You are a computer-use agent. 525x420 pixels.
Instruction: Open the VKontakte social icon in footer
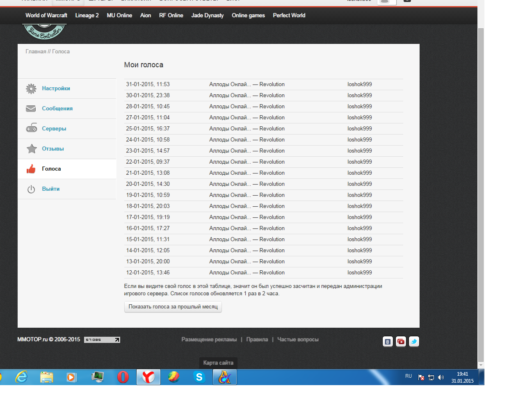click(388, 342)
